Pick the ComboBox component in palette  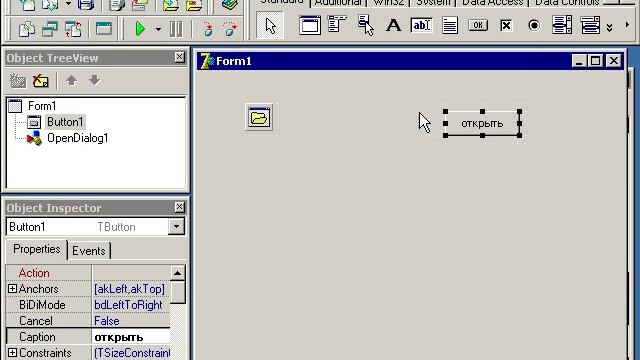tap(590, 25)
